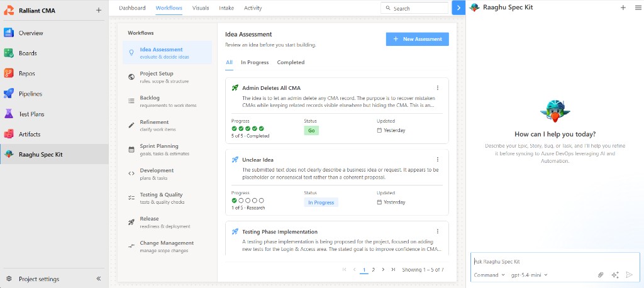The width and height of the screenshot is (644, 288).
Task: Open Overview in the left sidebar
Action: click(54, 33)
